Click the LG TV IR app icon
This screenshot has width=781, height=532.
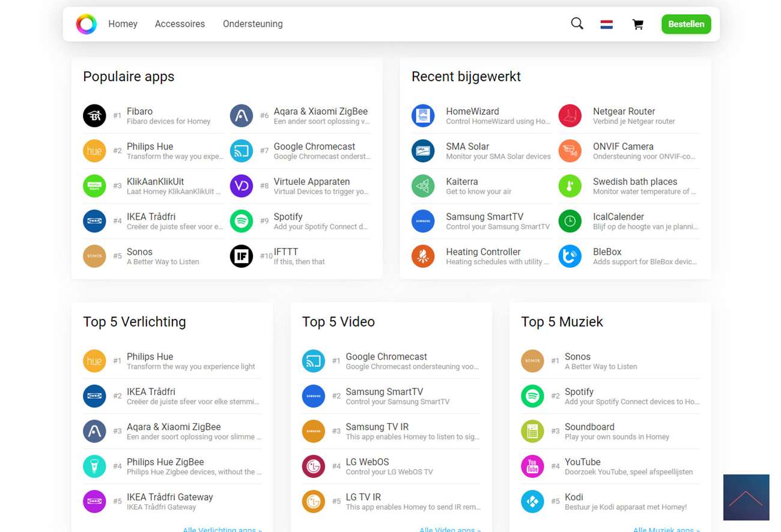point(314,501)
